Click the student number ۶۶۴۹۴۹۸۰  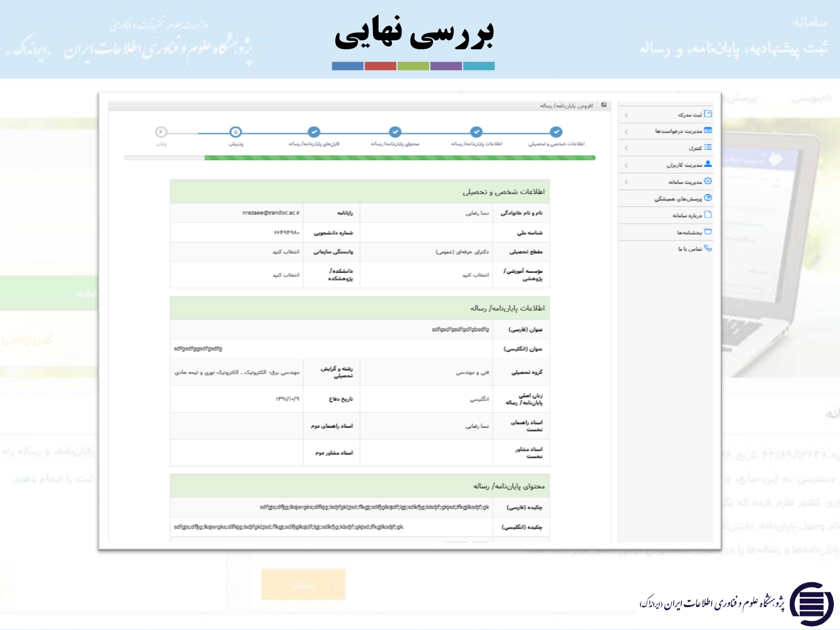point(287,232)
